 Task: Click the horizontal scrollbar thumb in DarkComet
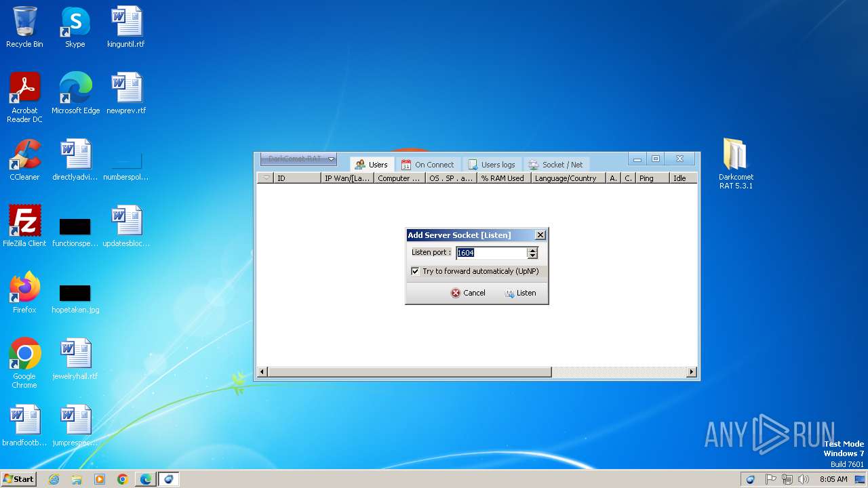[410, 372]
